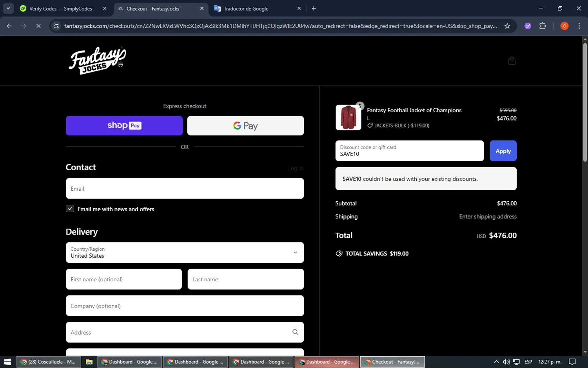The height and width of the screenshot is (368, 588).
Task: Bookmark this page with the star icon
Action: click(x=507, y=26)
